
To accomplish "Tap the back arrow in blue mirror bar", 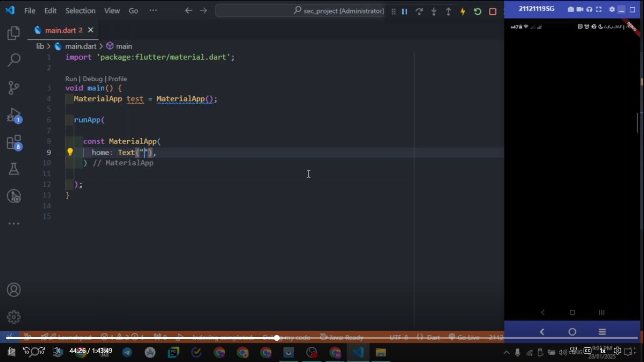I will coord(542,332).
